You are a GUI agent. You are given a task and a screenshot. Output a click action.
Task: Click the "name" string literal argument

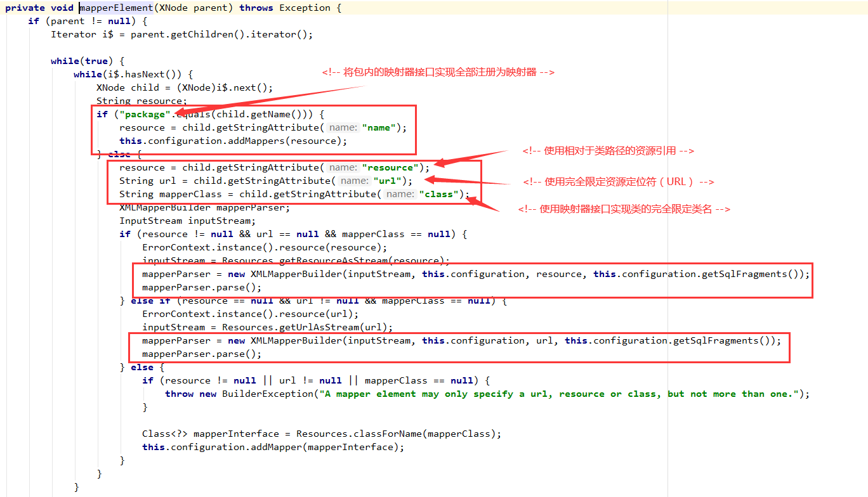(379, 128)
